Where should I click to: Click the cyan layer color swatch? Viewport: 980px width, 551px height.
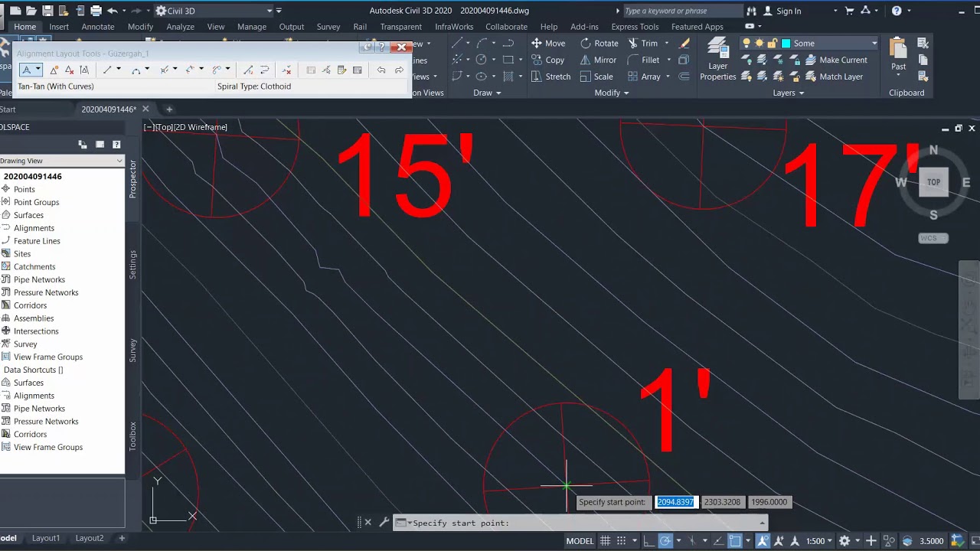pos(786,44)
